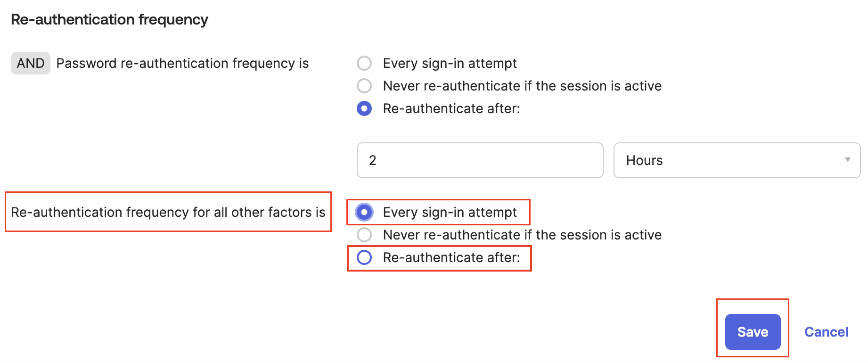Click the Save button
Screen dimensions: 868x363
(x=752, y=331)
